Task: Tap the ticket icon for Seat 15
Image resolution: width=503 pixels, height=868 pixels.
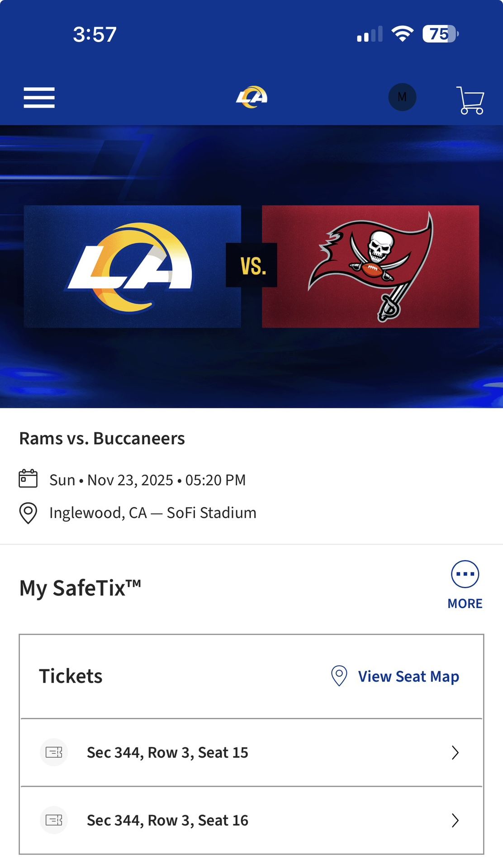Action: coord(54,752)
